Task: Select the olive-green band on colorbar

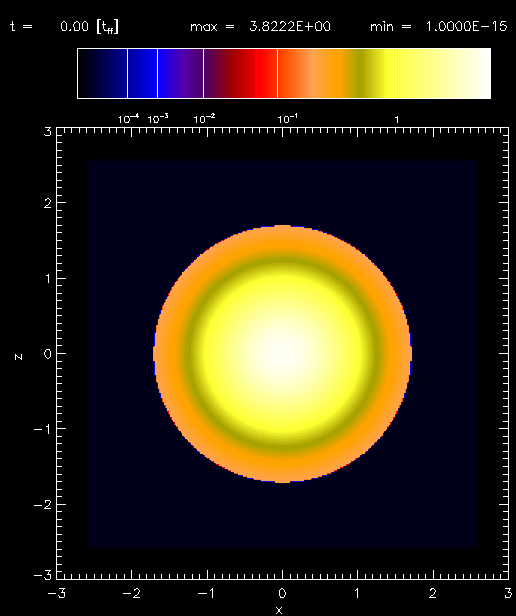Action: [x=360, y=73]
